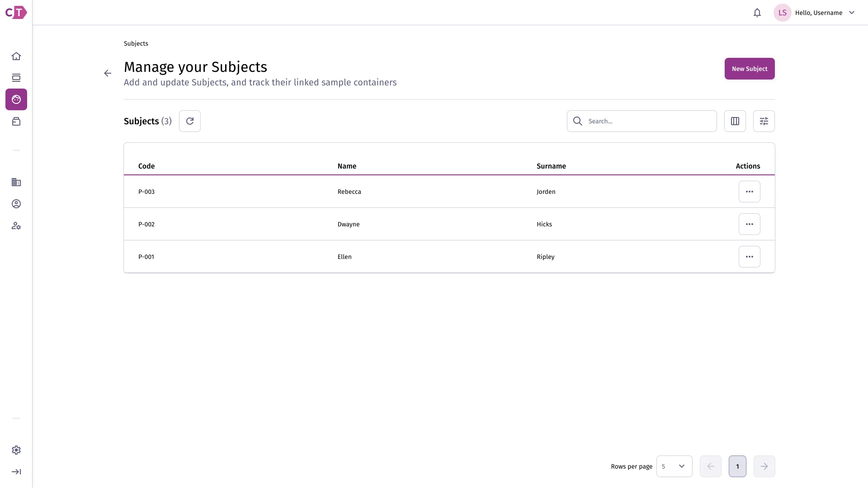Image resolution: width=868 pixels, height=488 pixels.
Task: Click the Hello, Username label
Action: click(819, 13)
